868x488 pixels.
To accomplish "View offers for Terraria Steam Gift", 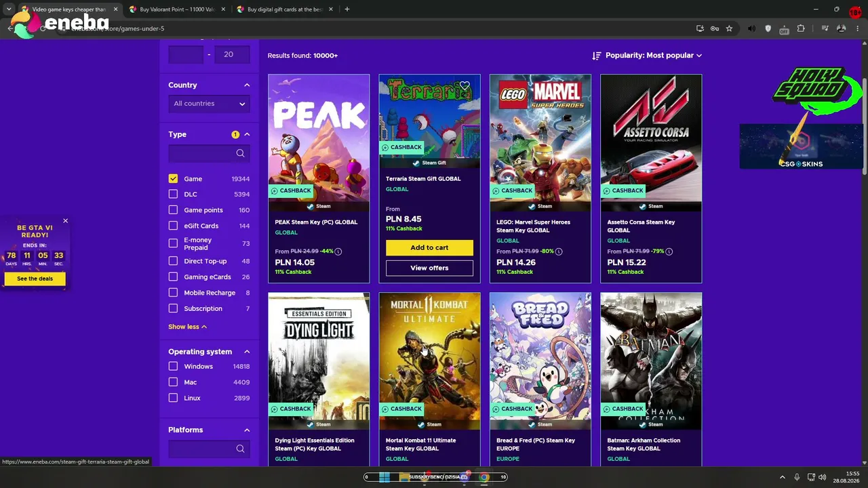I will 429,268.
